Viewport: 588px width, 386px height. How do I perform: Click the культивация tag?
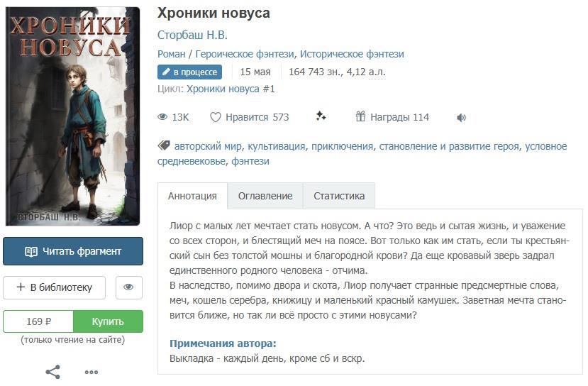[x=277, y=146]
